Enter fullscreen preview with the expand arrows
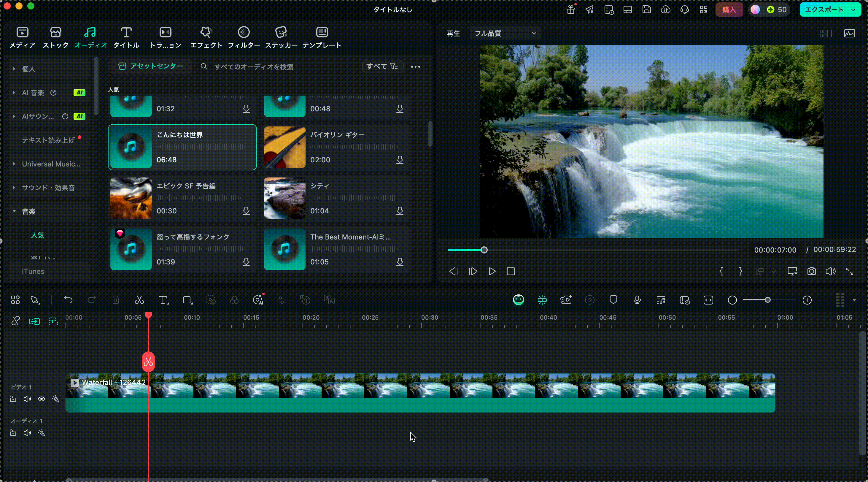 coord(850,271)
